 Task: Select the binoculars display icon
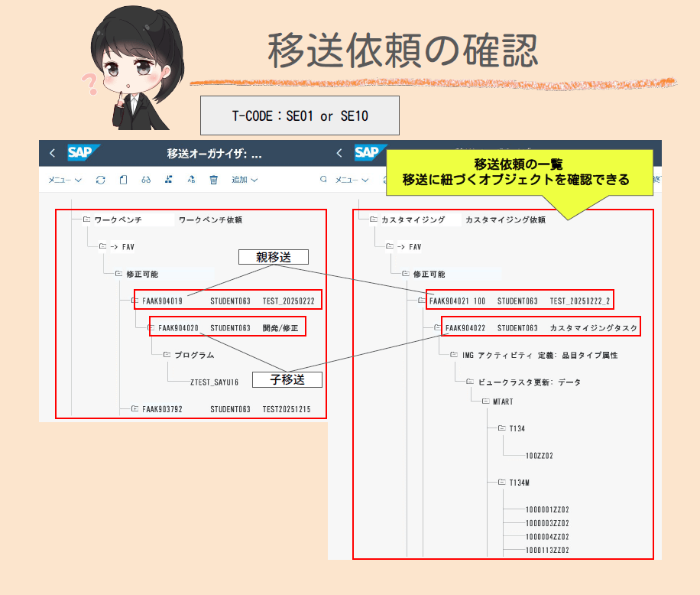coord(146,179)
